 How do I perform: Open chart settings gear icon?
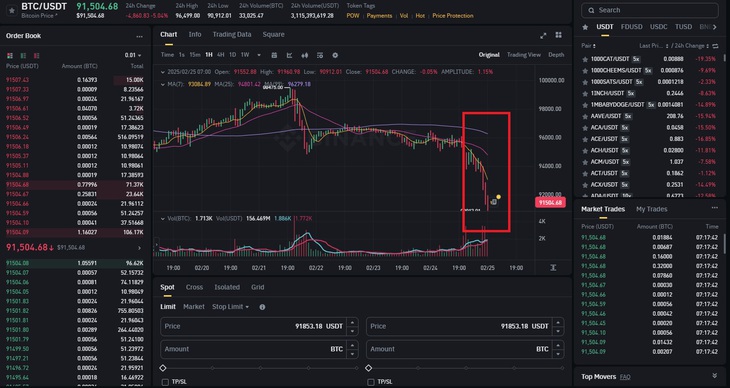(x=335, y=55)
